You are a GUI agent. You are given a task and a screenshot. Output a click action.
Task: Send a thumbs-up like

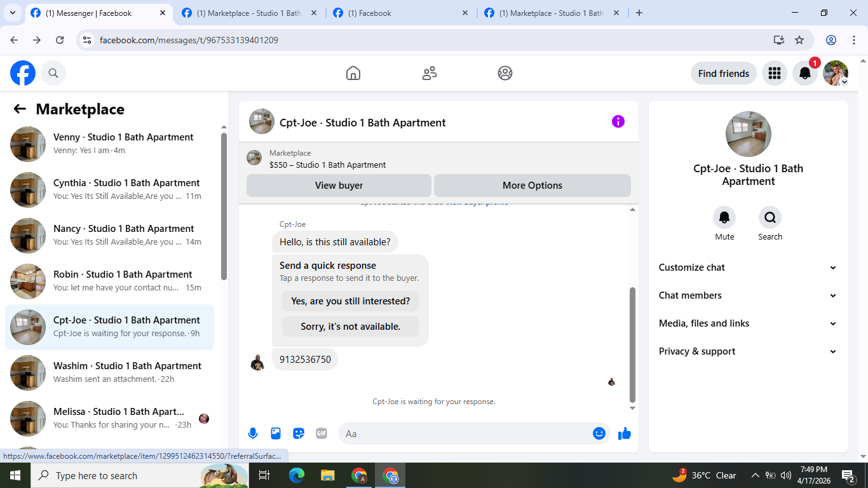(625, 433)
